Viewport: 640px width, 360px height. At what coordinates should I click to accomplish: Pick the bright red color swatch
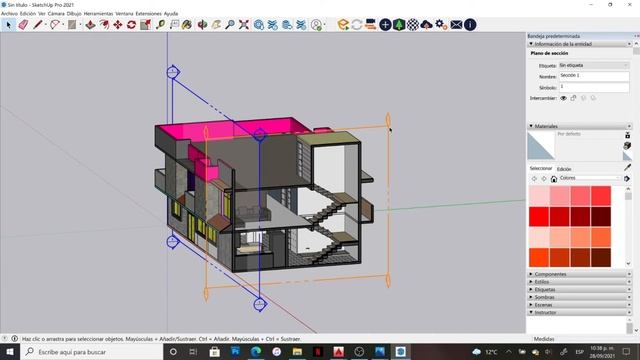(539, 216)
